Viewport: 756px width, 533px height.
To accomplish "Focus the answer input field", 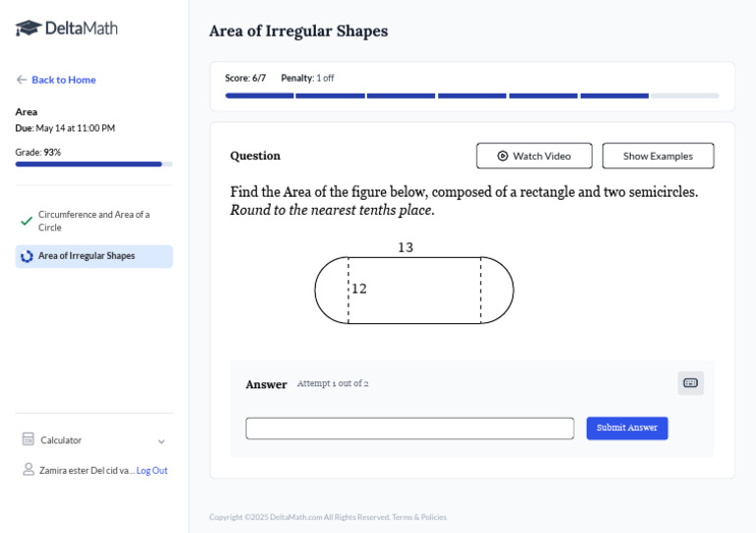I will [409, 429].
